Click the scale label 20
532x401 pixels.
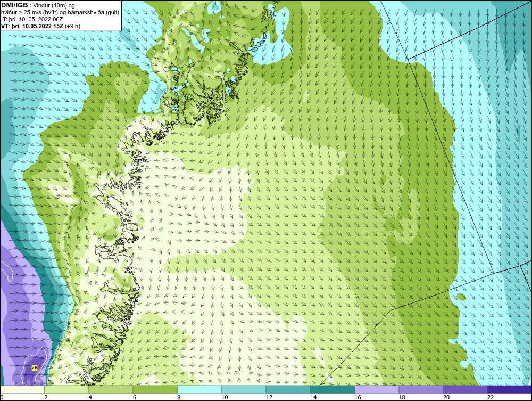coord(446,398)
